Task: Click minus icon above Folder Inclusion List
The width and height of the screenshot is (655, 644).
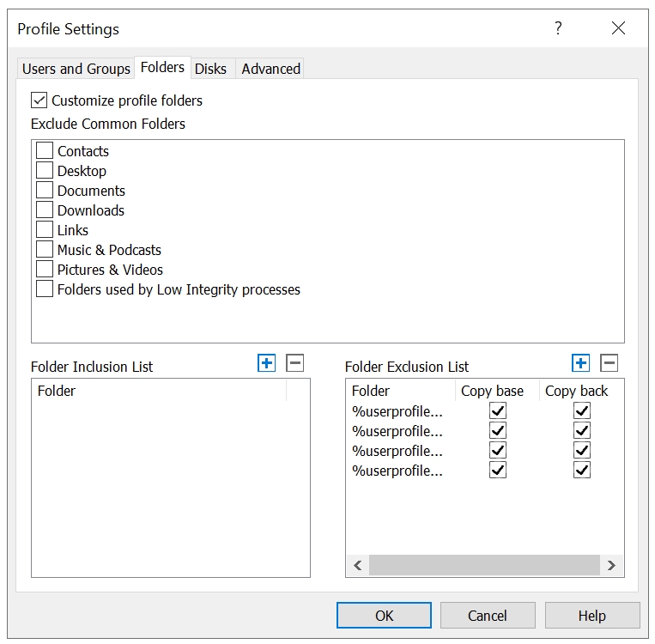Action: tap(294, 363)
